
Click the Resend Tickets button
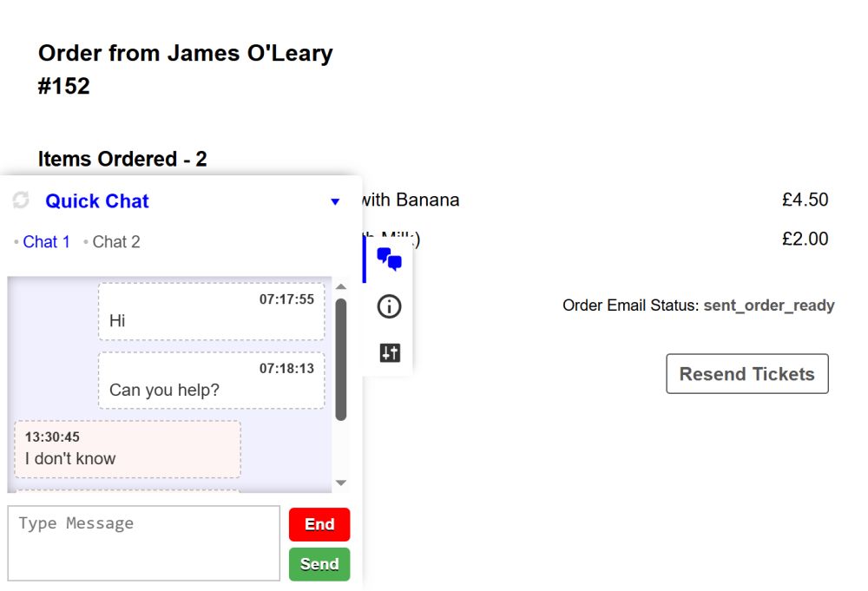(746, 374)
